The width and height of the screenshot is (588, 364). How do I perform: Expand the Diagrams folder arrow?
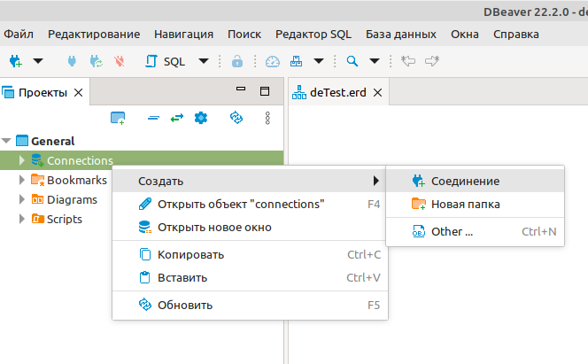(x=22, y=199)
